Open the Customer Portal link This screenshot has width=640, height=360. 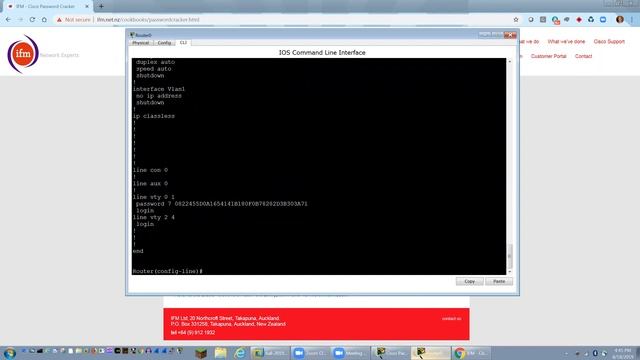pos(548,56)
